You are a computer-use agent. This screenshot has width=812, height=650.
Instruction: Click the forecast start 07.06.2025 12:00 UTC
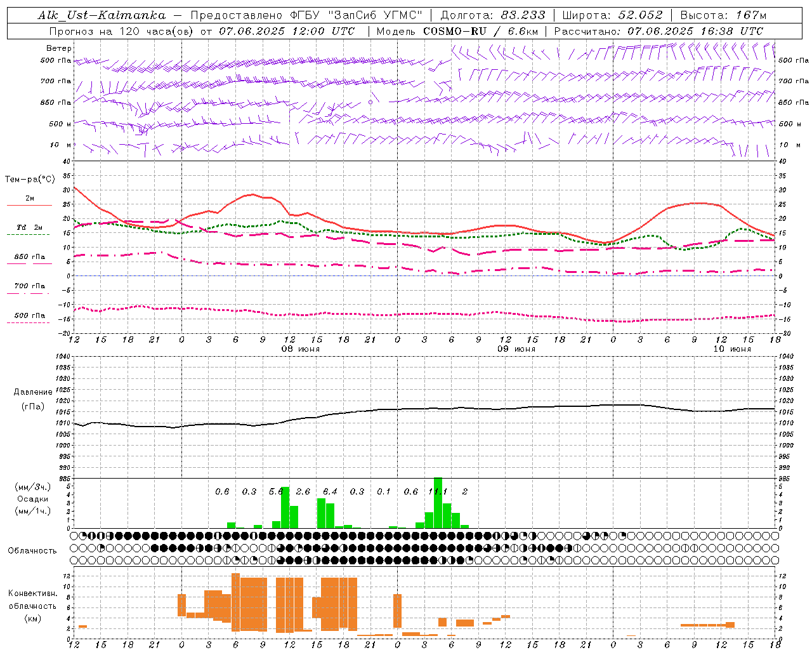287,31
